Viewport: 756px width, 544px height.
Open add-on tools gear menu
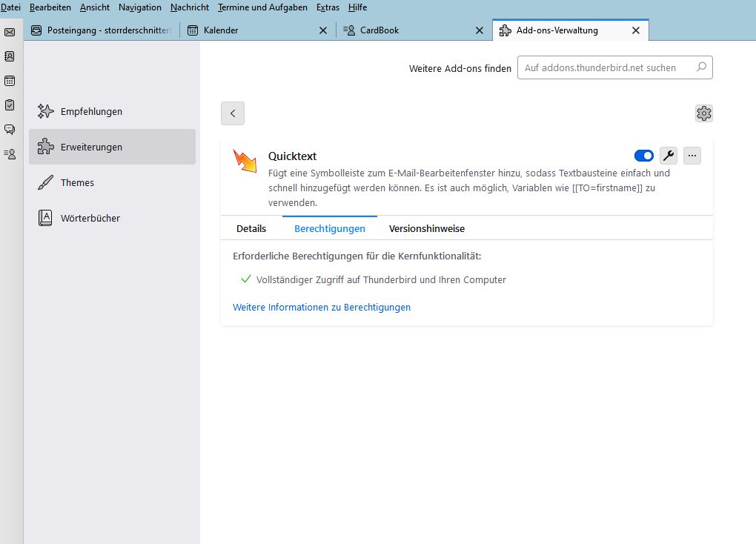(704, 113)
